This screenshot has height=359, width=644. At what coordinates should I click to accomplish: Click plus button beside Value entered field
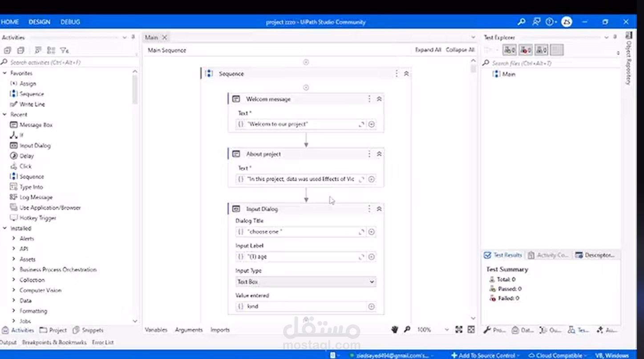pyautogui.click(x=371, y=306)
